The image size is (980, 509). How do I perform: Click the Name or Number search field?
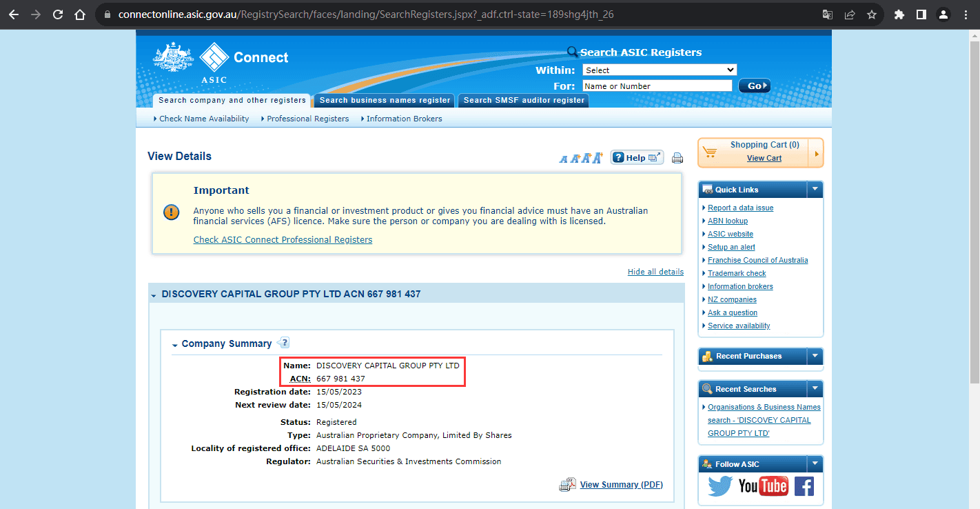point(657,86)
